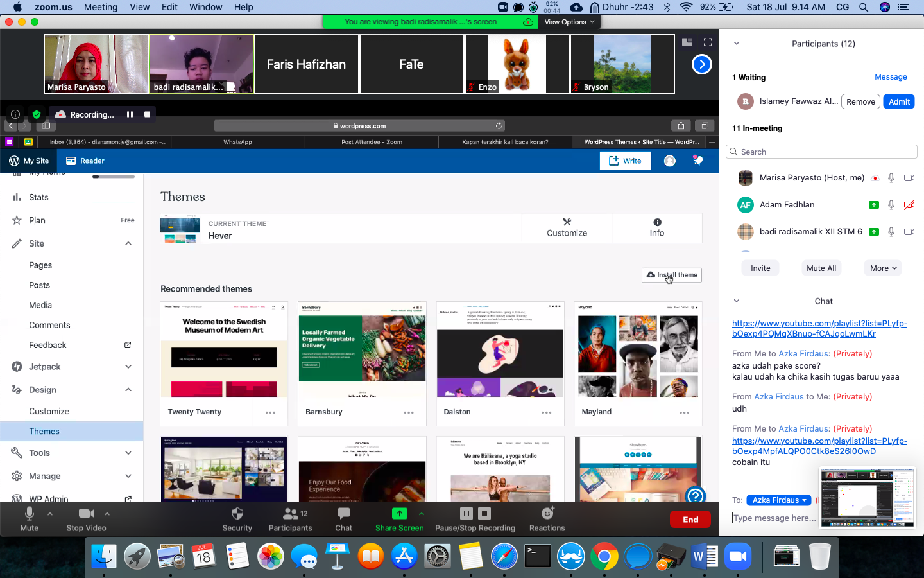Toggle Adam Fadhlan's microphone icon
Screen dimensions: 924x578
(x=891, y=205)
